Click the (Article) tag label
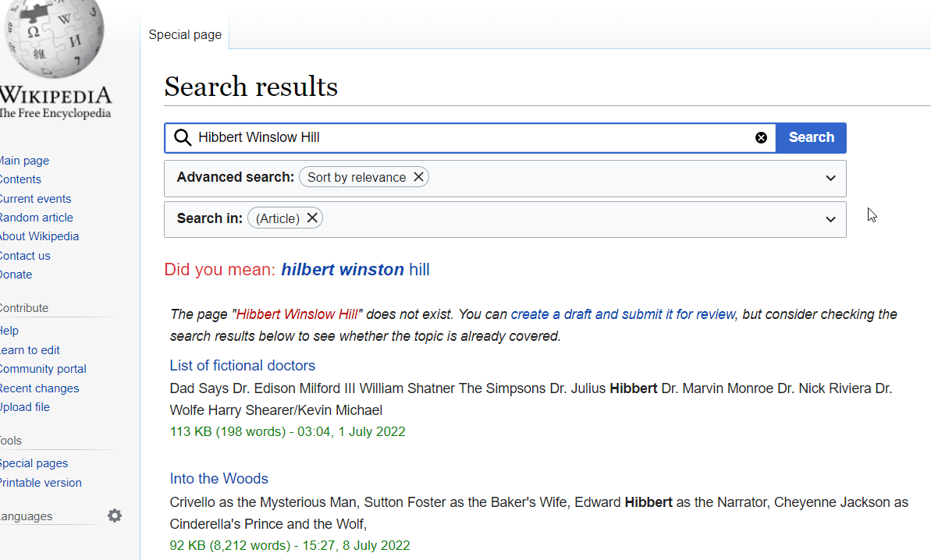931x560 pixels. tap(277, 218)
